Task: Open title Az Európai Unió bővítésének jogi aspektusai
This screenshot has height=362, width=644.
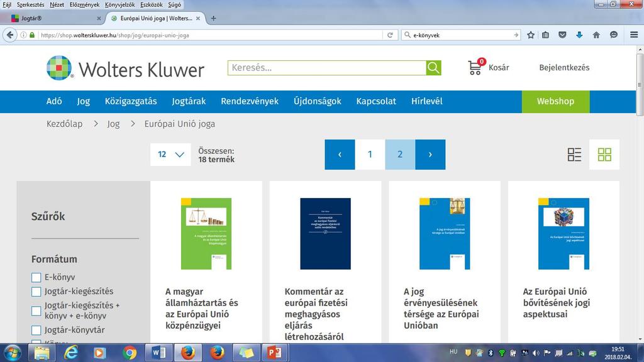Action: pyautogui.click(x=557, y=303)
